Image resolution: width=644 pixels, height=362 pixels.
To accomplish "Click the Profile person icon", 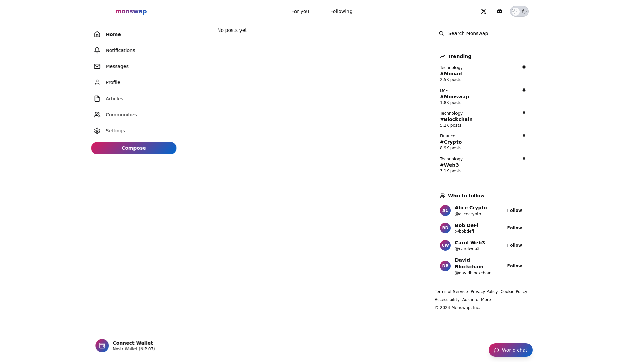I will pos(97,82).
